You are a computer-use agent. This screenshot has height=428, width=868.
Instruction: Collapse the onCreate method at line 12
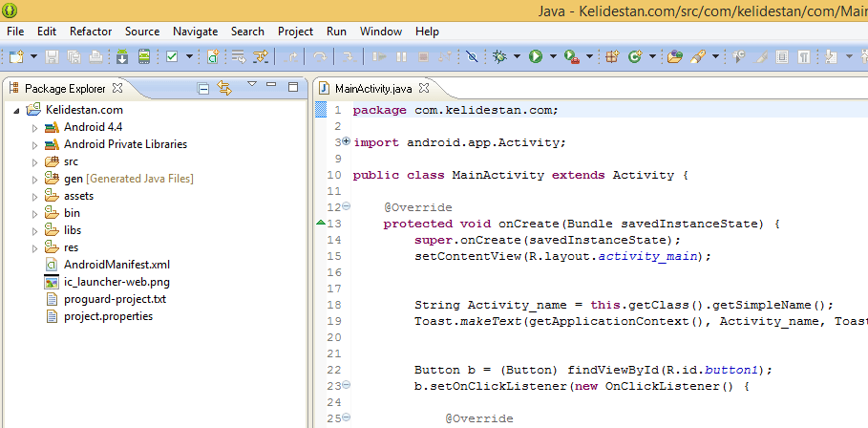(347, 206)
